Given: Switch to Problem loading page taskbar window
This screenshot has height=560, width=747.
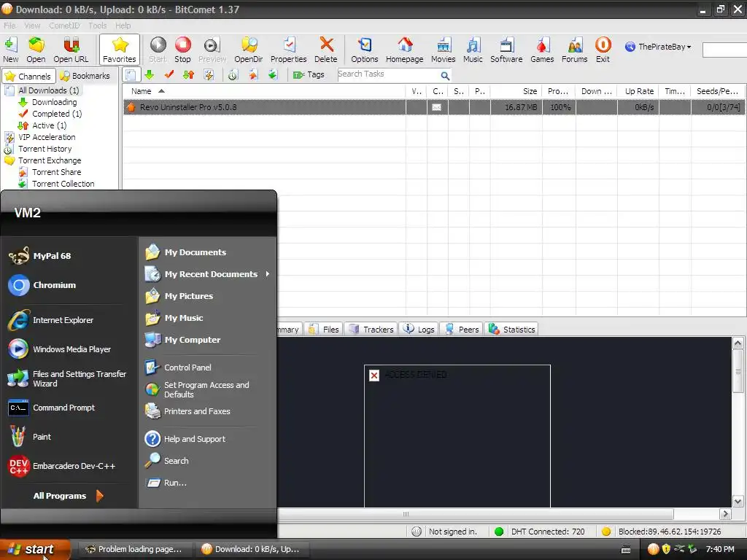Looking at the screenshot, I should tap(134, 549).
